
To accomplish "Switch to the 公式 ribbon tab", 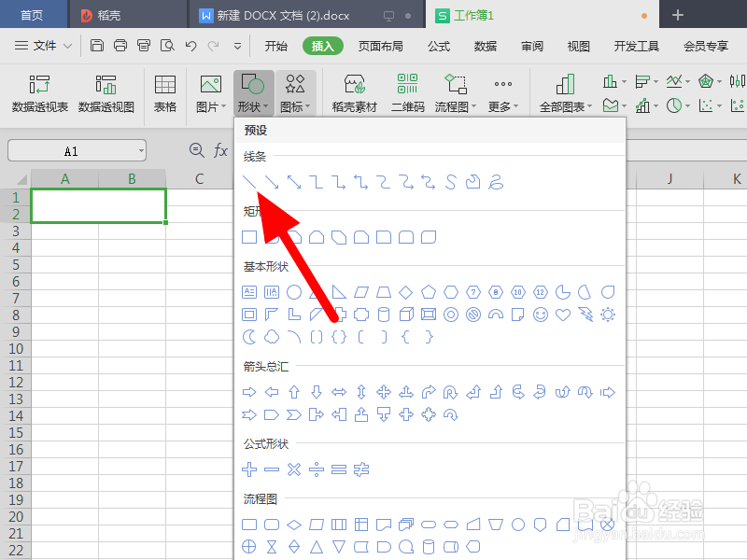I will click(439, 46).
